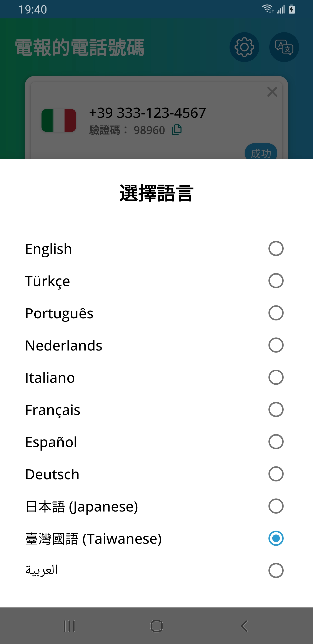
Task: Select the English radio button
Action: tap(276, 248)
